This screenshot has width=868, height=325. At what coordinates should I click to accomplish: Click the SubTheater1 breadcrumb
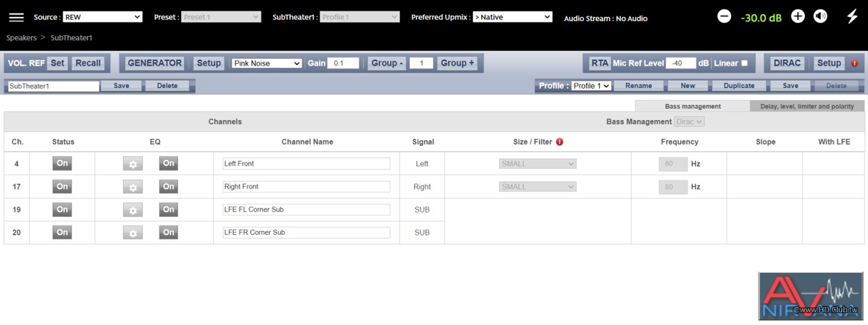tap(71, 38)
